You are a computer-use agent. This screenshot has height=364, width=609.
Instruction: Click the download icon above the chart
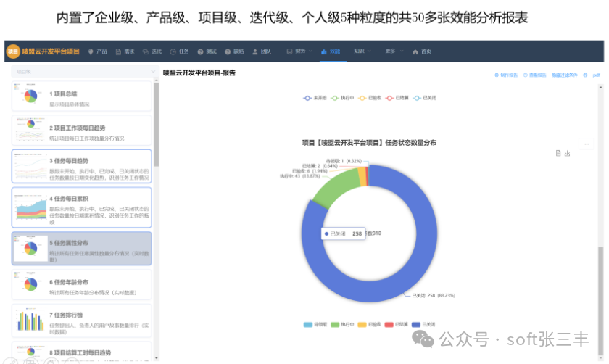point(568,153)
